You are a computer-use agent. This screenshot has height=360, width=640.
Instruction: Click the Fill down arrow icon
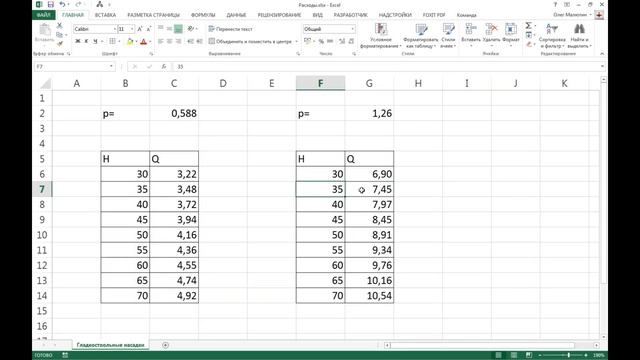coord(529,35)
